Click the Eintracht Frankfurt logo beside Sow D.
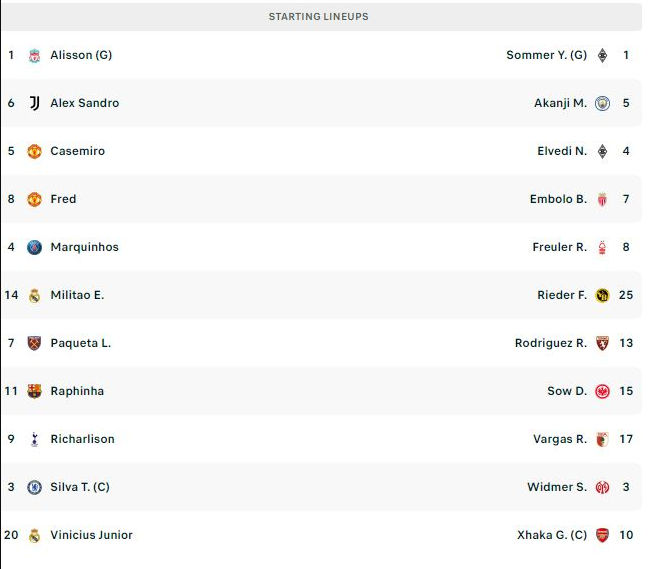 pyautogui.click(x=602, y=391)
